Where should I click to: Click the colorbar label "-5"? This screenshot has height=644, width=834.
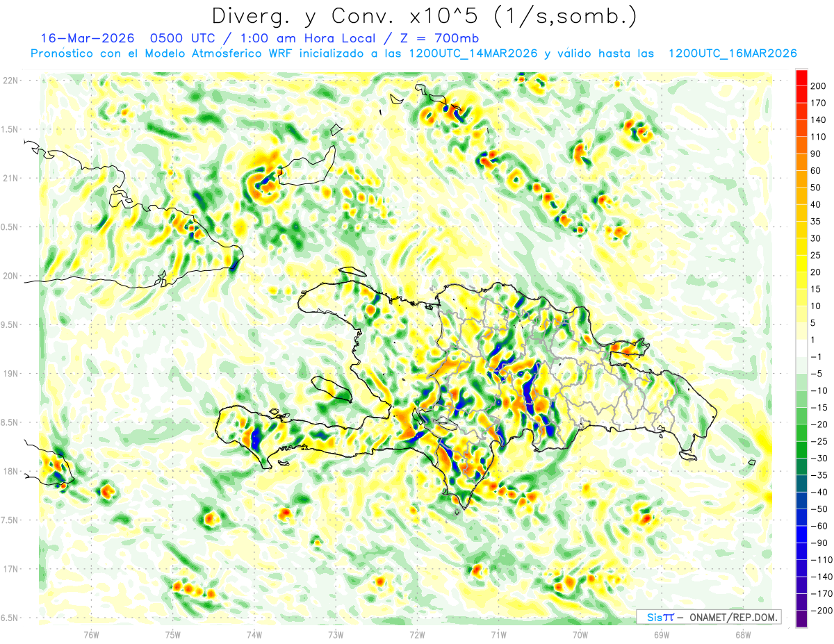click(x=817, y=373)
